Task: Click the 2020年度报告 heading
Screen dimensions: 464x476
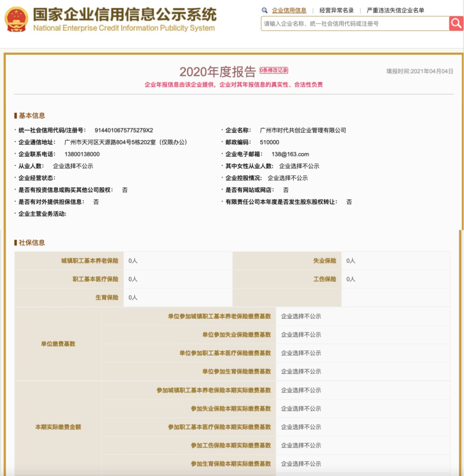Action: (x=218, y=72)
